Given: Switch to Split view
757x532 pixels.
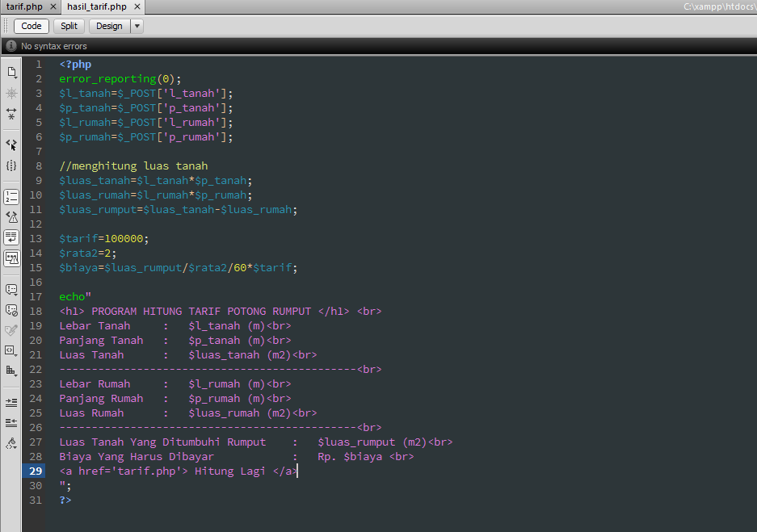Looking at the screenshot, I should [x=69, y=26].
